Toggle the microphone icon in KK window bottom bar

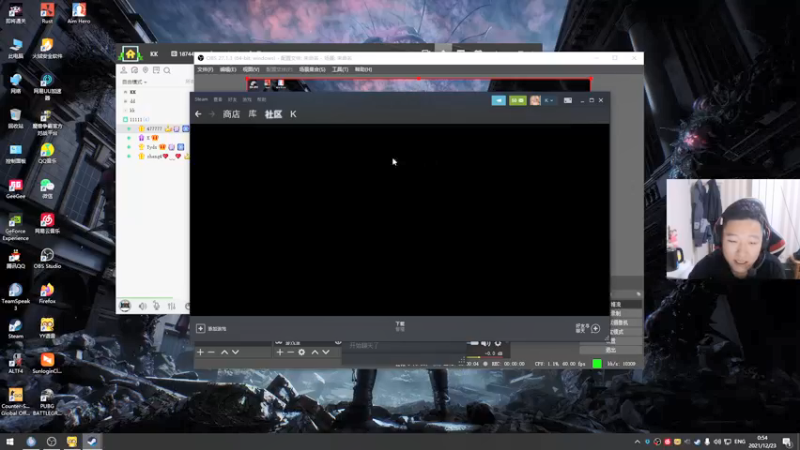click(x=156, y=306)
